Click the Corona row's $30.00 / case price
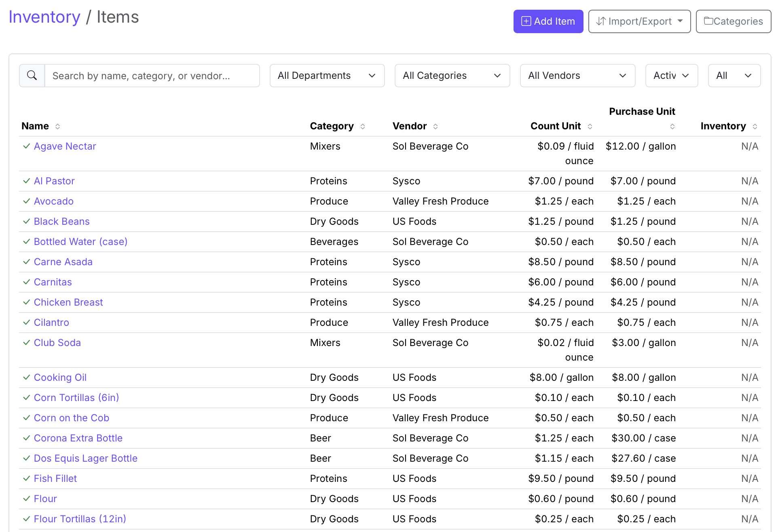 pyautogui.click(x=644, y=438)
